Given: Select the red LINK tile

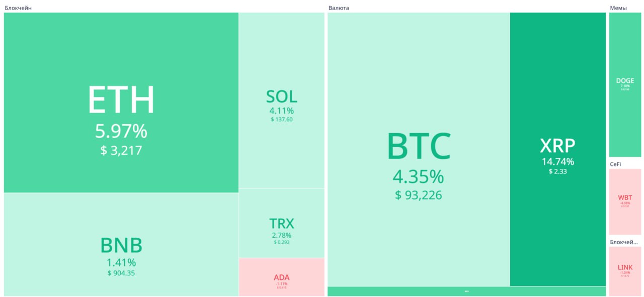Looking at the screenshot, I should point(625,271).
